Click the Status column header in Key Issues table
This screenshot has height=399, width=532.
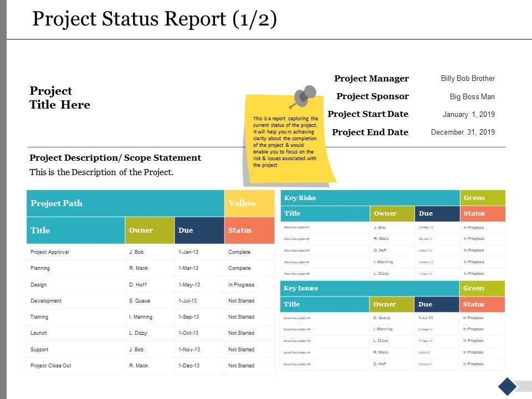482,304
